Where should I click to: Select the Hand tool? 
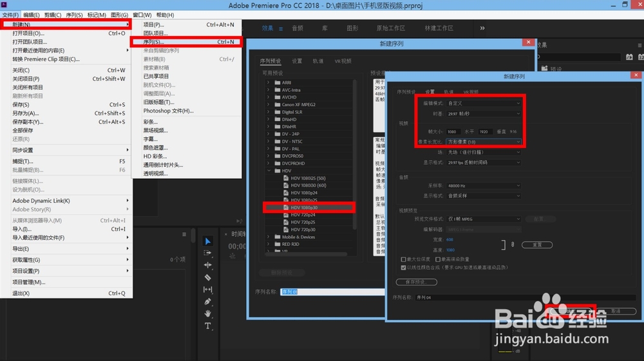pos(208,314)
